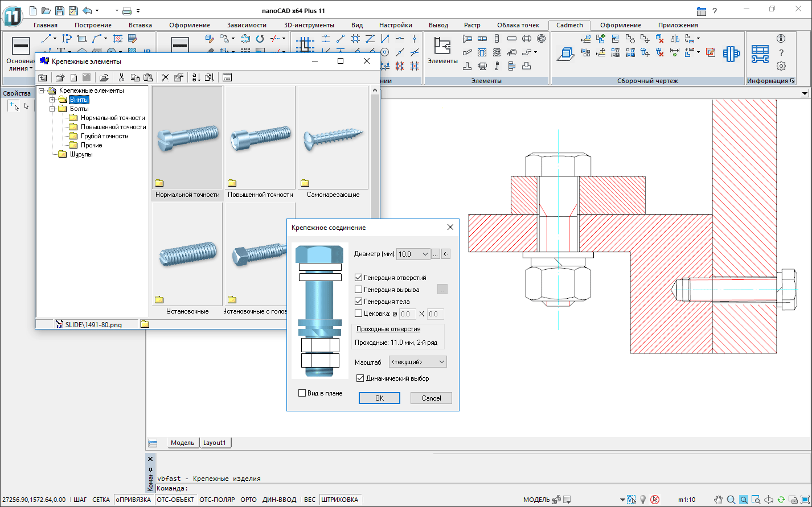Click the Print icon in quick access toolbar
Viewport: 812px width, 507px height.
pyautogui.click(x=127, y=10)
